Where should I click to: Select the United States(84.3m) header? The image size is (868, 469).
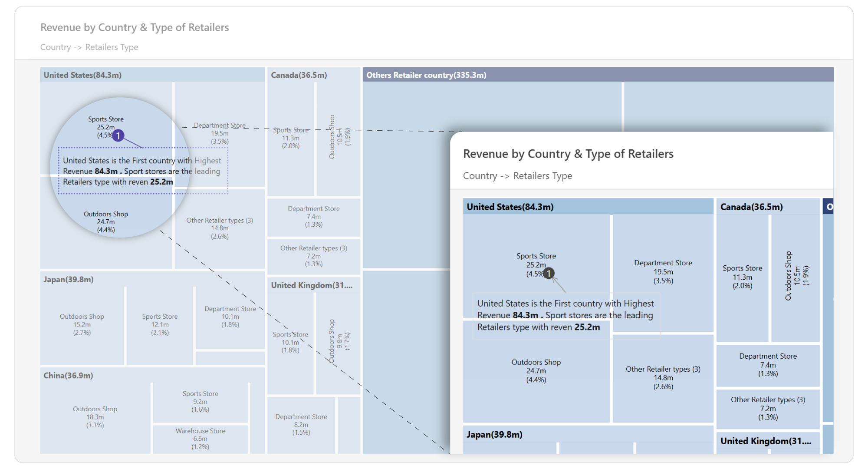(152, 75)
